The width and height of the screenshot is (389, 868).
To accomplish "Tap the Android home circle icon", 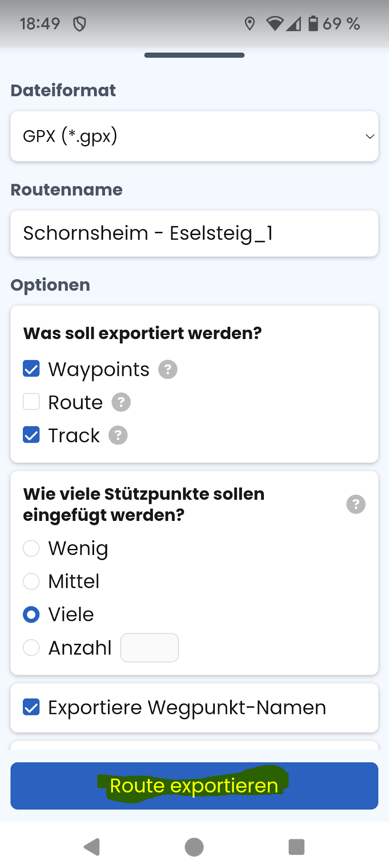I will (194, 847).
